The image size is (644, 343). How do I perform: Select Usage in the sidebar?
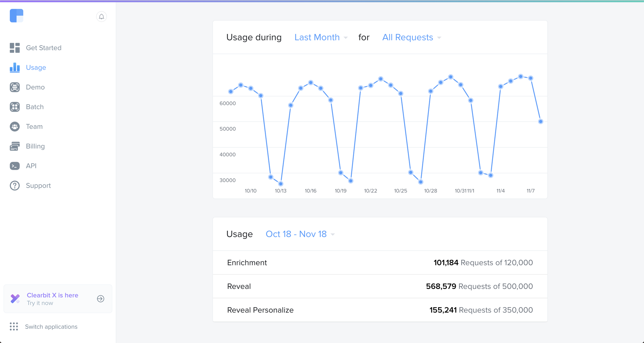pyautogui.click(x=36, y=68)
